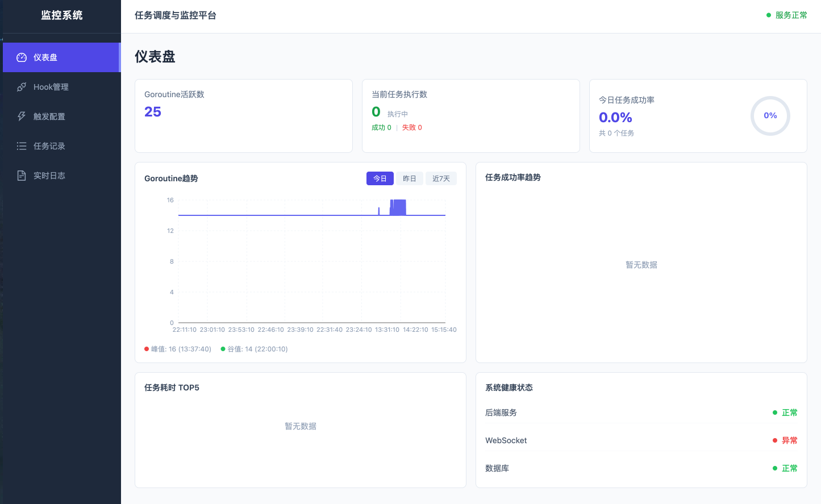Open the Hook管理 menu item

(x=61, y=87)
